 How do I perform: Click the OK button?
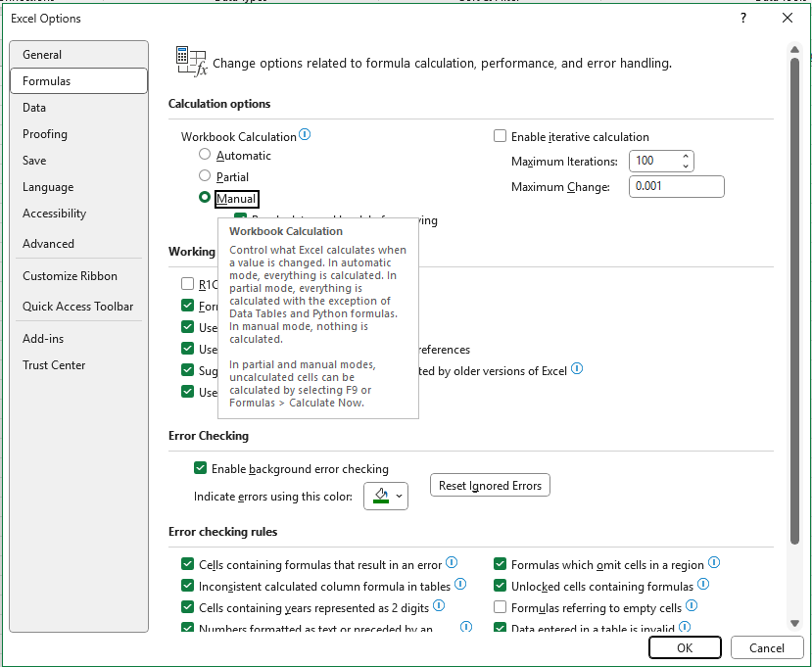[685, 647]
